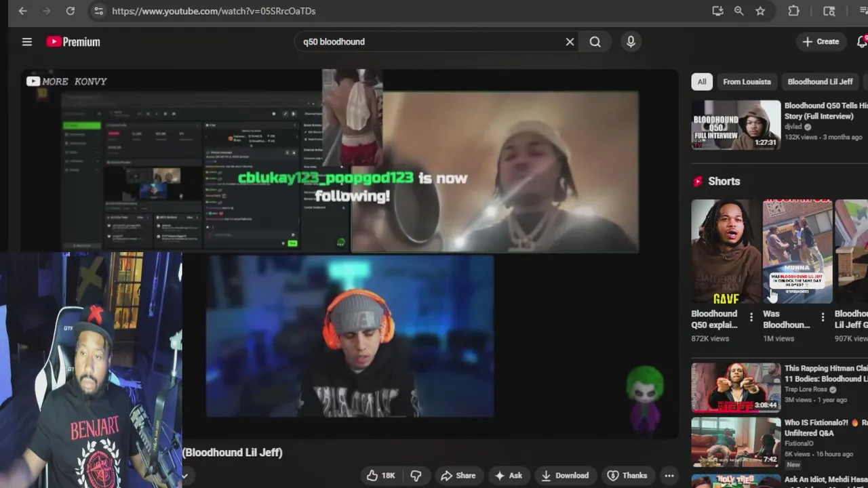Open Who IS Fixtionalo video title
Viewport: 868px width, 488px height.
pos(826,428)
